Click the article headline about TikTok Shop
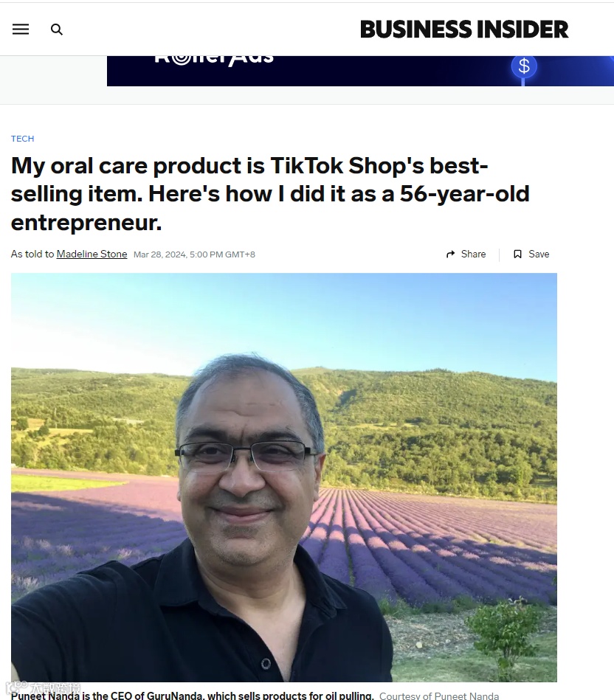The height and width of the screenshot is (700, 614). [x=270, y=194]
